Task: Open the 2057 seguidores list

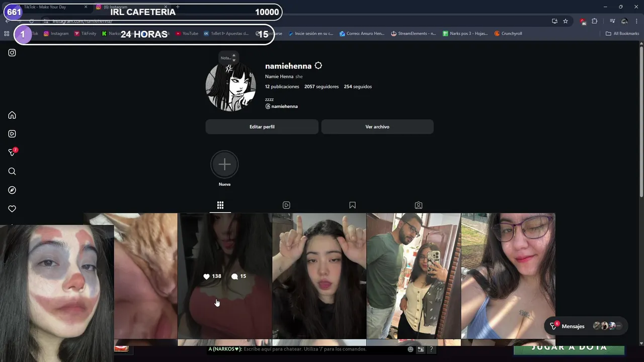Action: coord(321,86)
